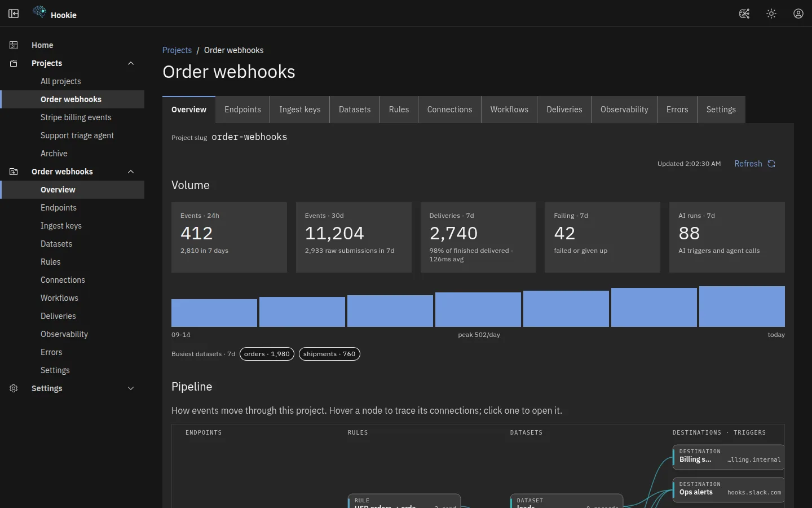Screen dimensions: 812x508
Task: Open the Connections tab
Action: pyautogui.click(x=449, y=110)
